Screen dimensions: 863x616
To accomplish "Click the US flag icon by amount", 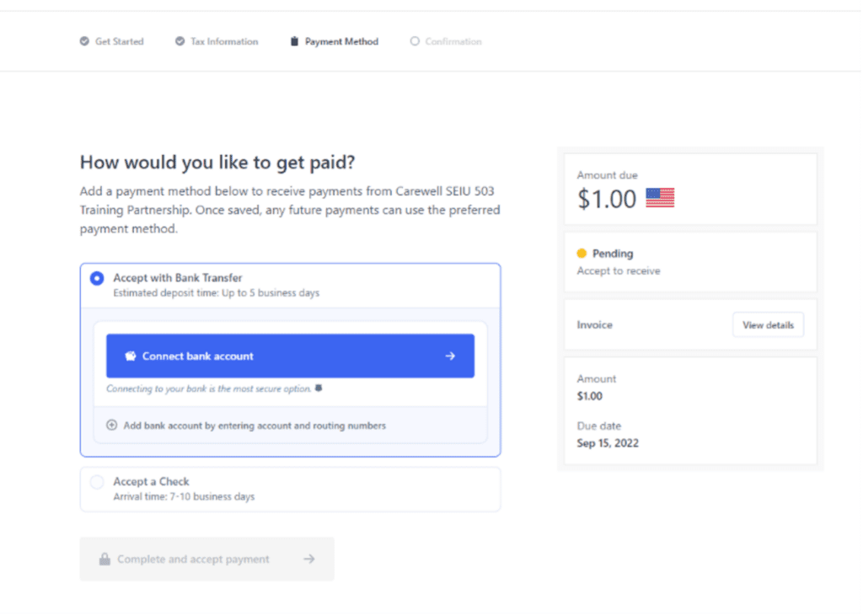I will (660, 198).
